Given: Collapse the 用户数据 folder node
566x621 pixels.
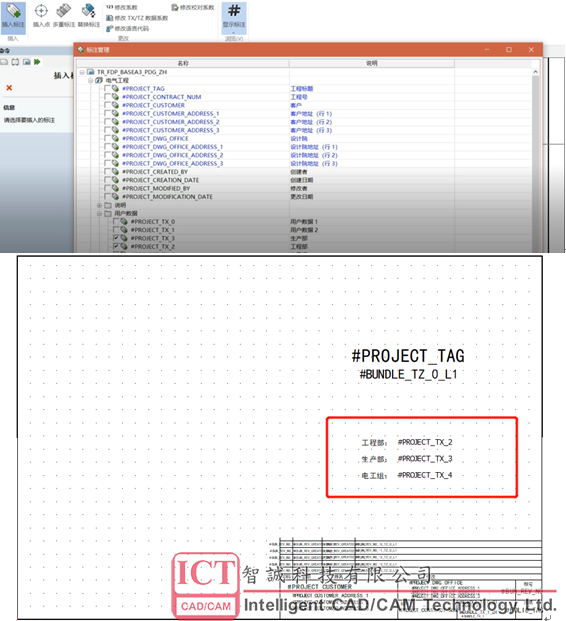Looking at the screenshot, I should 99,213.
